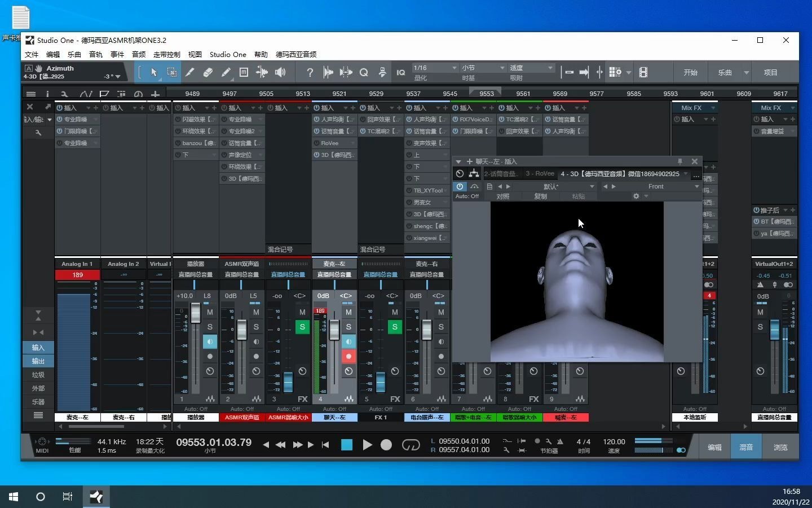Click the Quantize Q icon
Image resolution: width=812 pixels, height=508 pixels.
point(364,72)
